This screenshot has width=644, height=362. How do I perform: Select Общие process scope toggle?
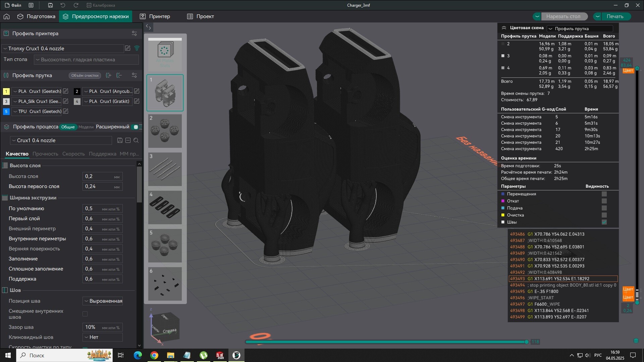[68, 127]
